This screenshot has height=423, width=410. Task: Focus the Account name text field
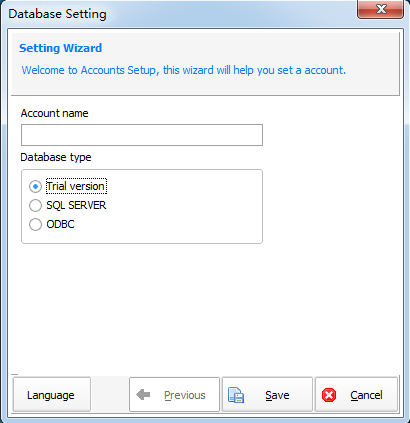[x=142, y=135]
